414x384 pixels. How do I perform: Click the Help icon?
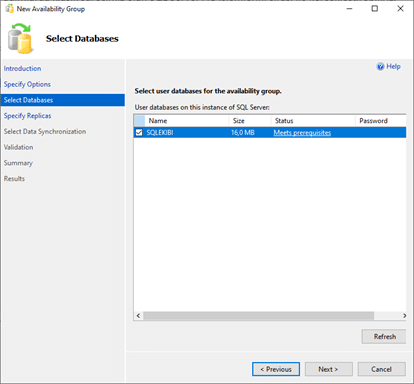(380, 67)
